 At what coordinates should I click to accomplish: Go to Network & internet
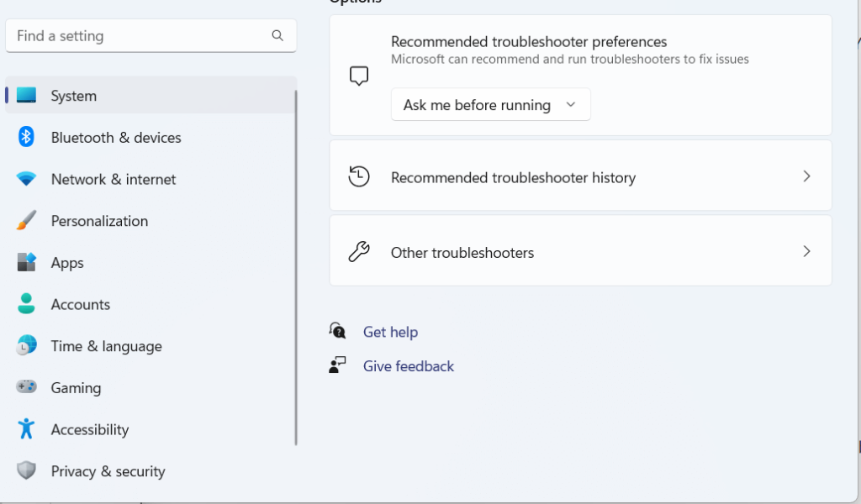[x=151, y=179]
